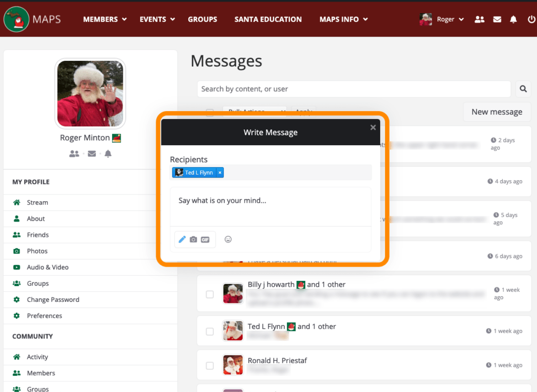
Task: Click Ronald H. Priestaf's avatar
Action: click(x=233, y=365)
